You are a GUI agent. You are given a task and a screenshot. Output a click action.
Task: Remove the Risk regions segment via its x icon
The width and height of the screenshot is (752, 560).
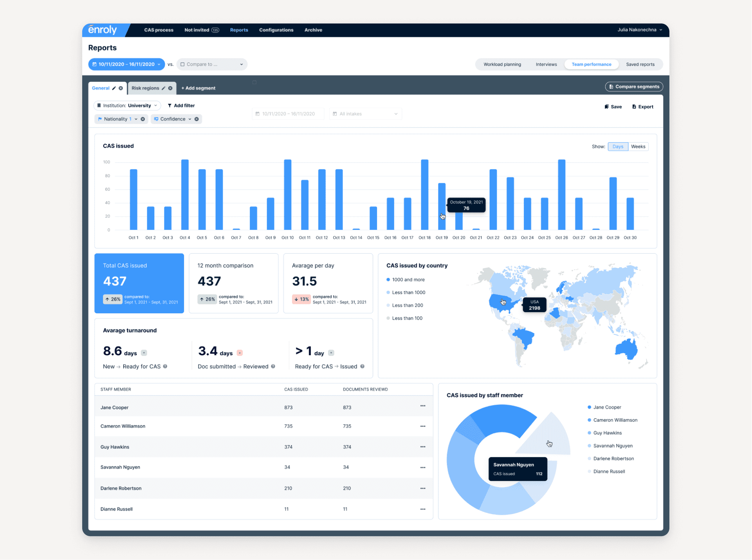(x=170, y=88)
